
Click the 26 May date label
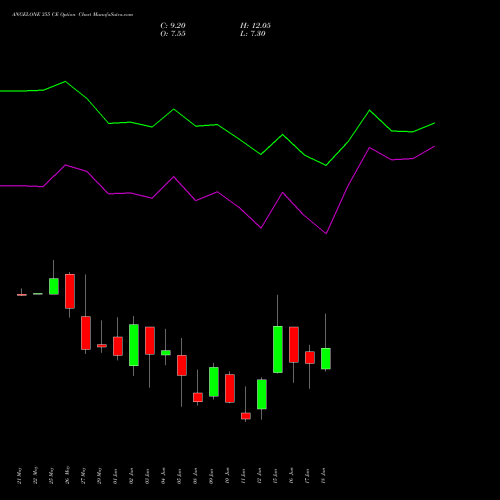[67, 475]
